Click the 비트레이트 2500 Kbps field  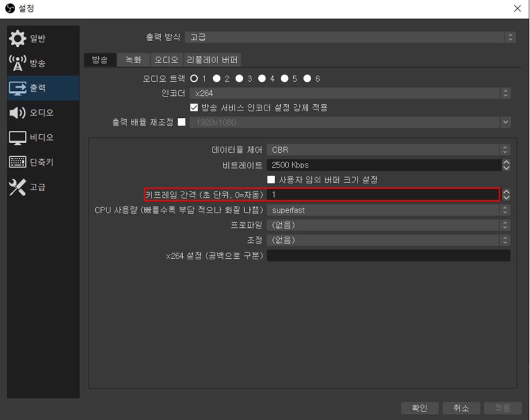[x=385, y=165]
